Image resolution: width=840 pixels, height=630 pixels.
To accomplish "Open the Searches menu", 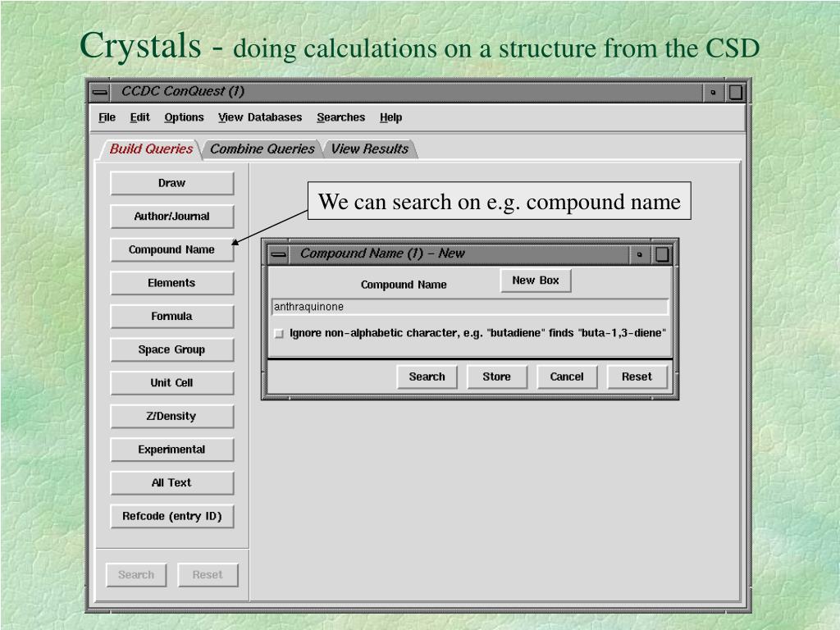I will [340, 117].
